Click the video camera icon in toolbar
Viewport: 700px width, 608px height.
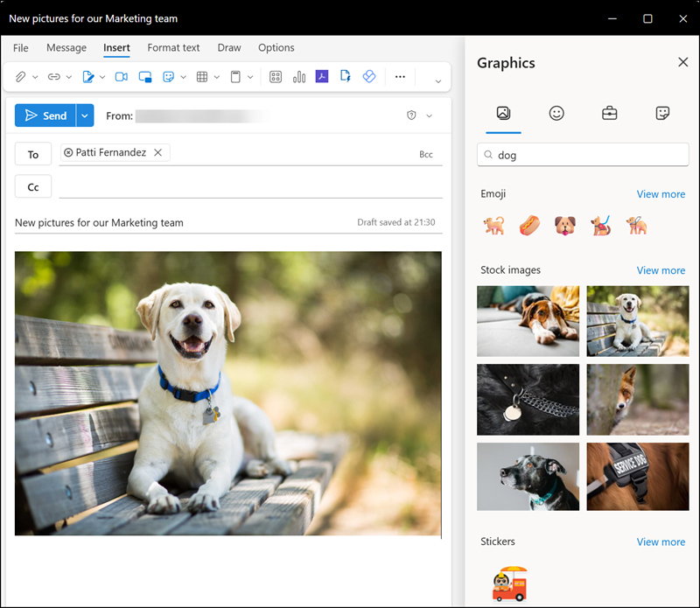tap(121, 77)
